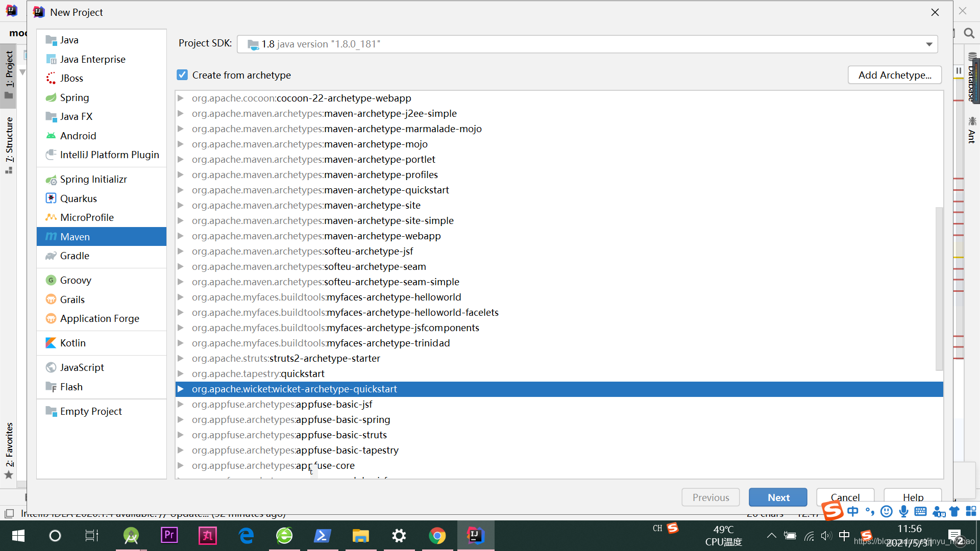Cancel the New Project dialog
The image size is (980, 551).
(845, 497)
